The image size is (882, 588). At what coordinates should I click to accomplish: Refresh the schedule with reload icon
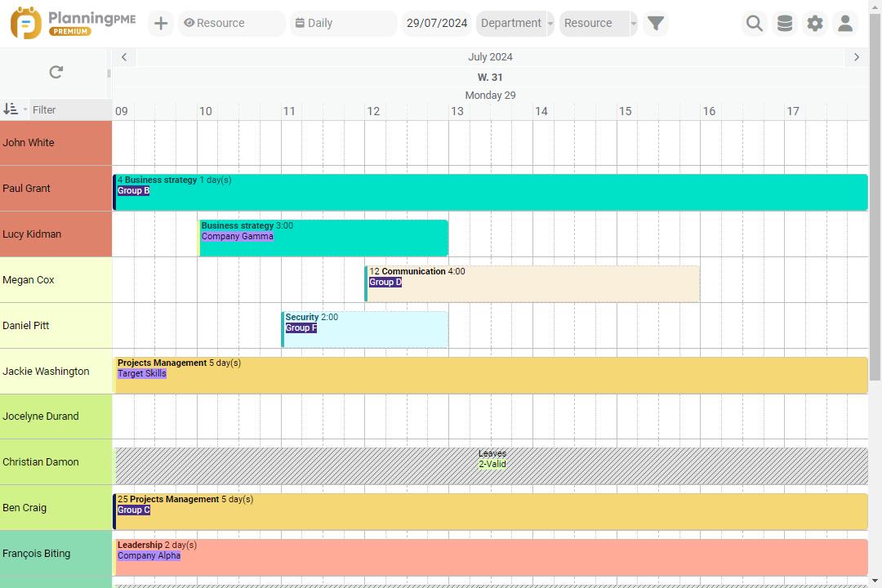56,72
